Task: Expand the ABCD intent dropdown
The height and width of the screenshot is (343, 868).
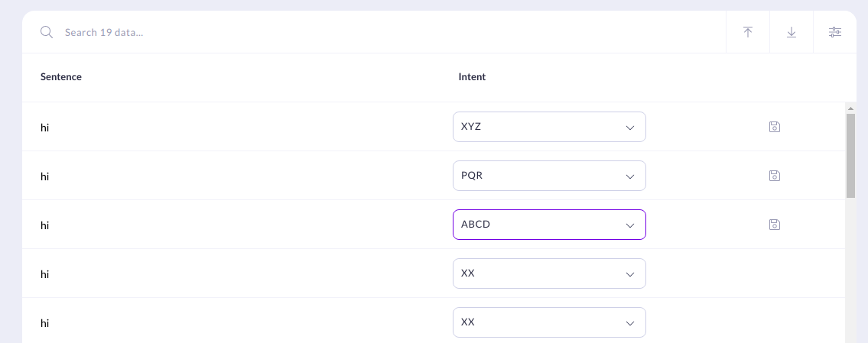Action: point(549,225)
